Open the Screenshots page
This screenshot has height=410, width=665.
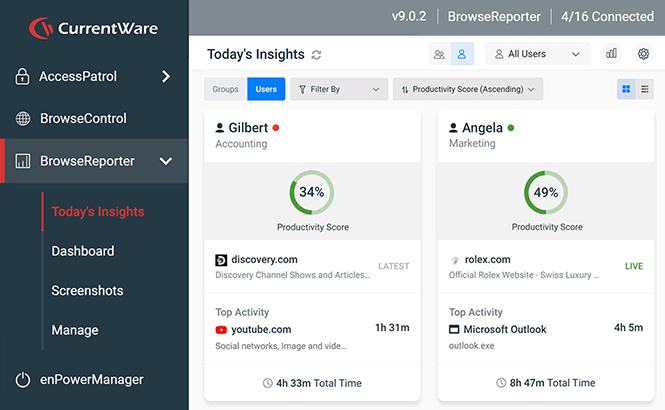click(87, 290)
